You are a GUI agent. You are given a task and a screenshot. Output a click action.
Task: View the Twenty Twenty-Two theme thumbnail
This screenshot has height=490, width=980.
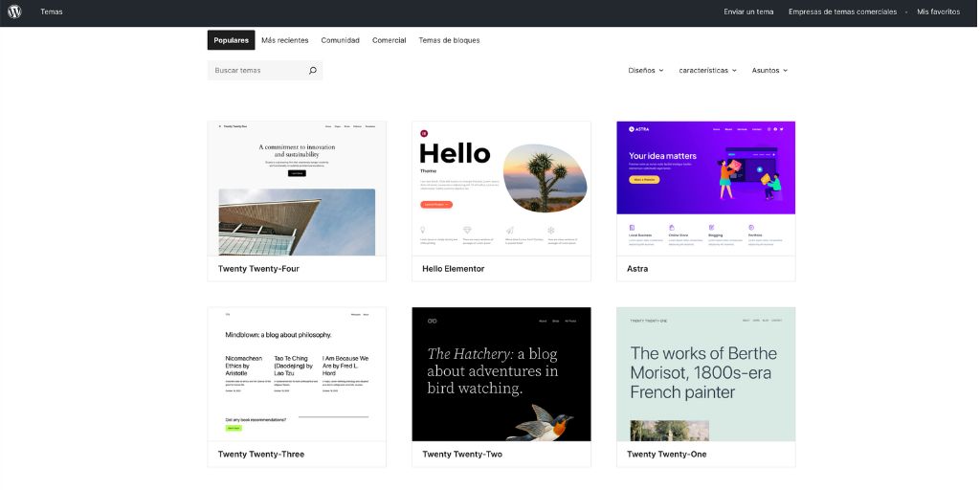pyautogui.click(x=501, y=374)
